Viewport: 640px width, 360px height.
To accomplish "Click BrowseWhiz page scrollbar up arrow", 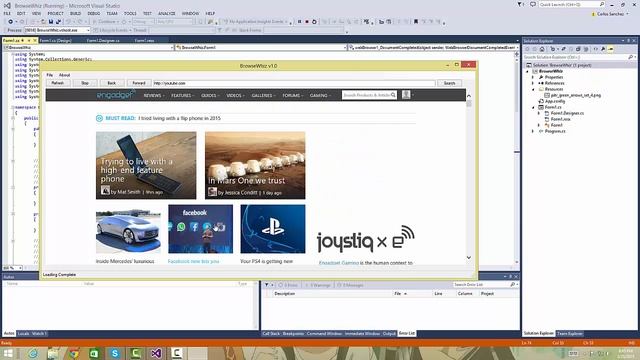I will [469, 96].
